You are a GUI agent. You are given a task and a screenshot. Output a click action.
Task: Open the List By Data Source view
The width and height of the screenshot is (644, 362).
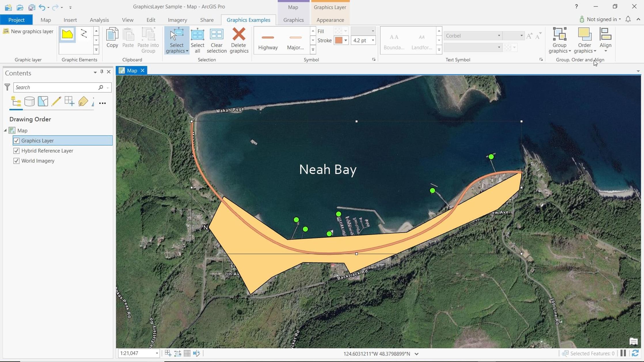point(29,101)
